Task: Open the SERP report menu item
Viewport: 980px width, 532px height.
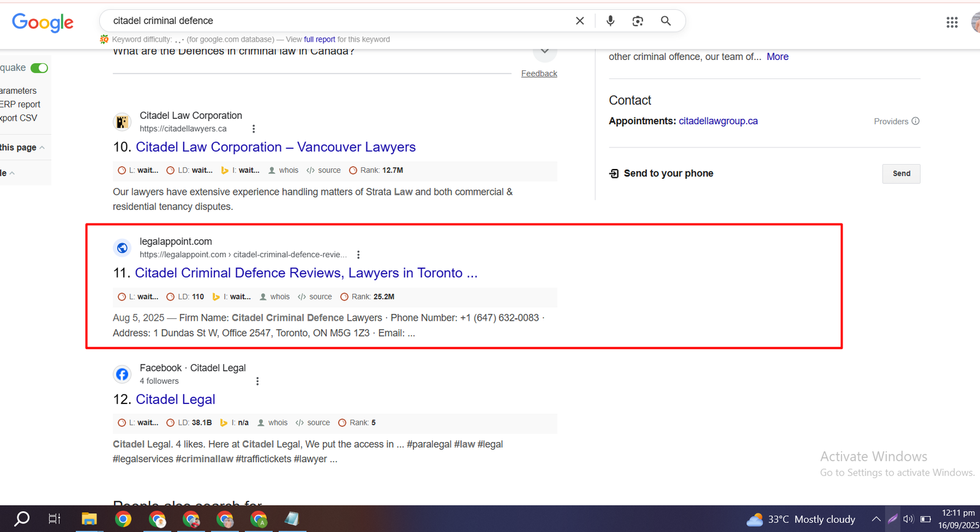Action: pyautogui.click(x=20, y=104)
